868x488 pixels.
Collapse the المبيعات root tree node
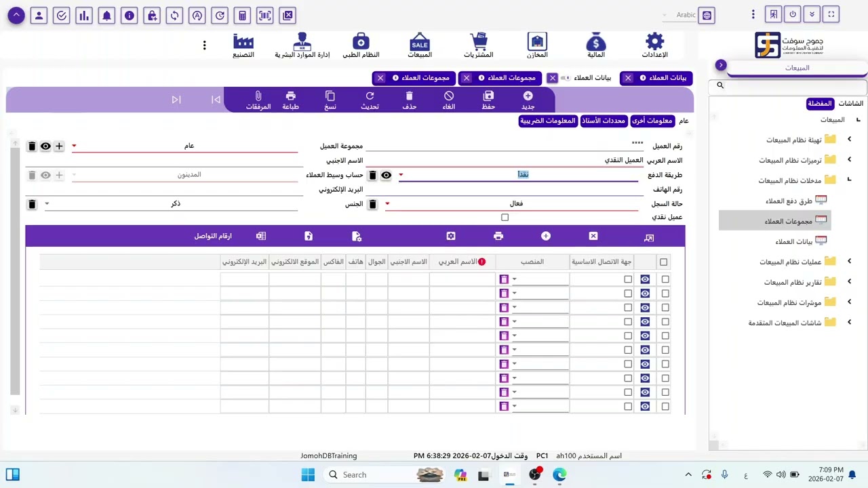(x=858, y=120)
